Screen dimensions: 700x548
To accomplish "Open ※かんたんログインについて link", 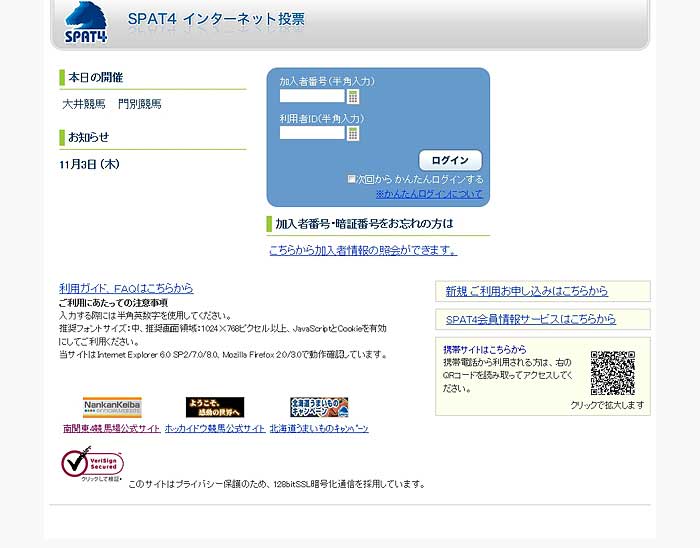I will [x=428, y=194].
